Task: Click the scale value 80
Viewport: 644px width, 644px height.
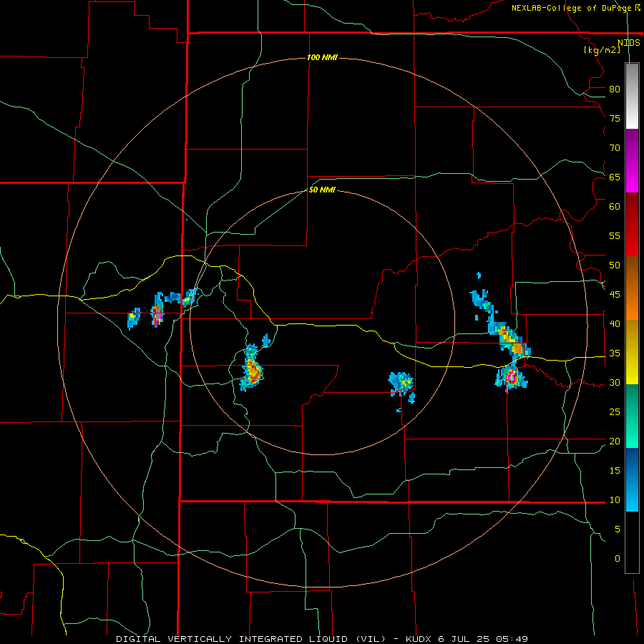Action: point(615,89)
